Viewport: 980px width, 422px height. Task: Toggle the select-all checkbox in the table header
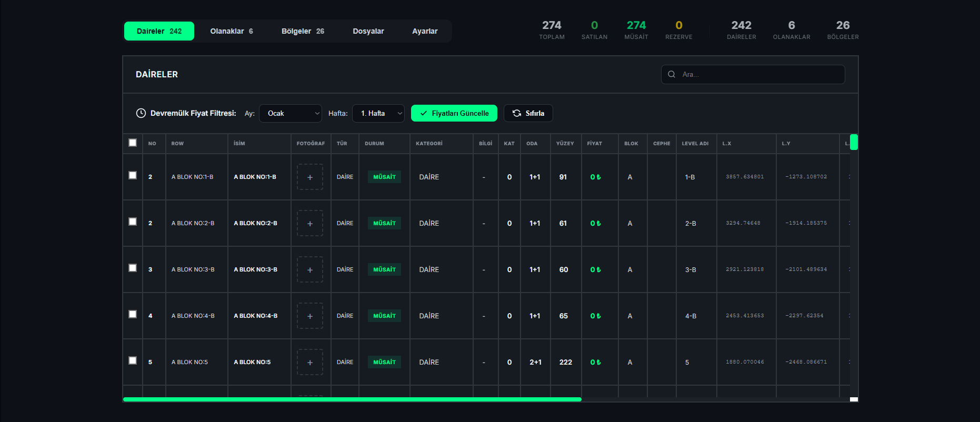pyautogui.click(x=133, y=143)
